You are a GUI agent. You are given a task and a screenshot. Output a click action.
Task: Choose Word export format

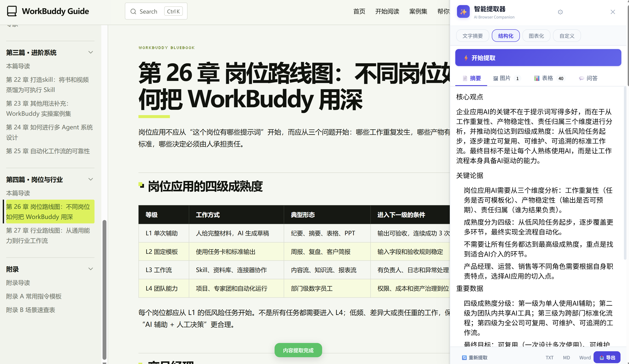pos(585,357)
